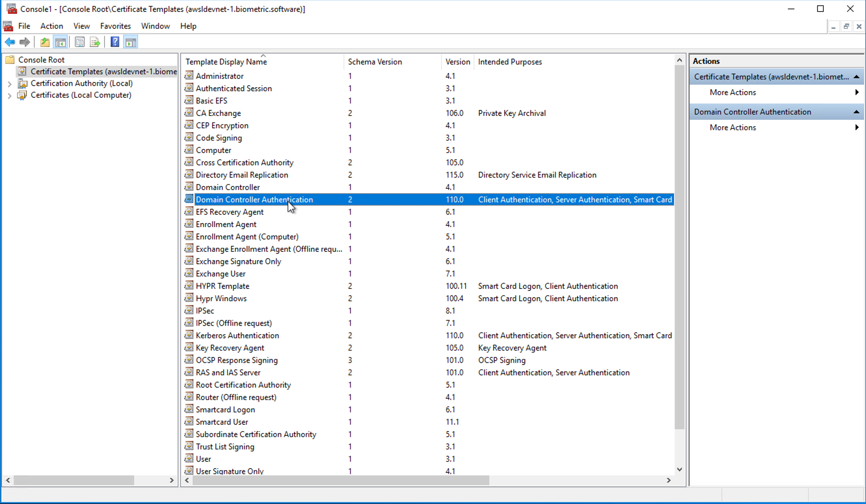Image resolution: width=866 pixels, height=504 pixels.
Task: Expand the Certificates (Local Computer) tree node
Action: 10,96
